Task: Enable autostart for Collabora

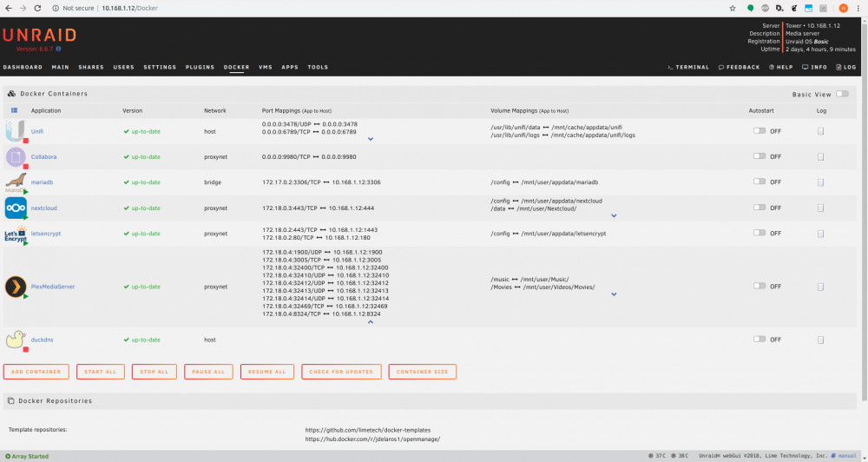Action: point(759,156)
